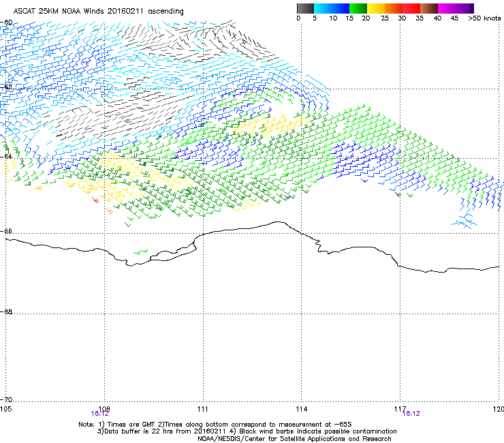Click the note 'Times are GMT' line
Viewport: 504px width, 443px height.
(215, 425)
